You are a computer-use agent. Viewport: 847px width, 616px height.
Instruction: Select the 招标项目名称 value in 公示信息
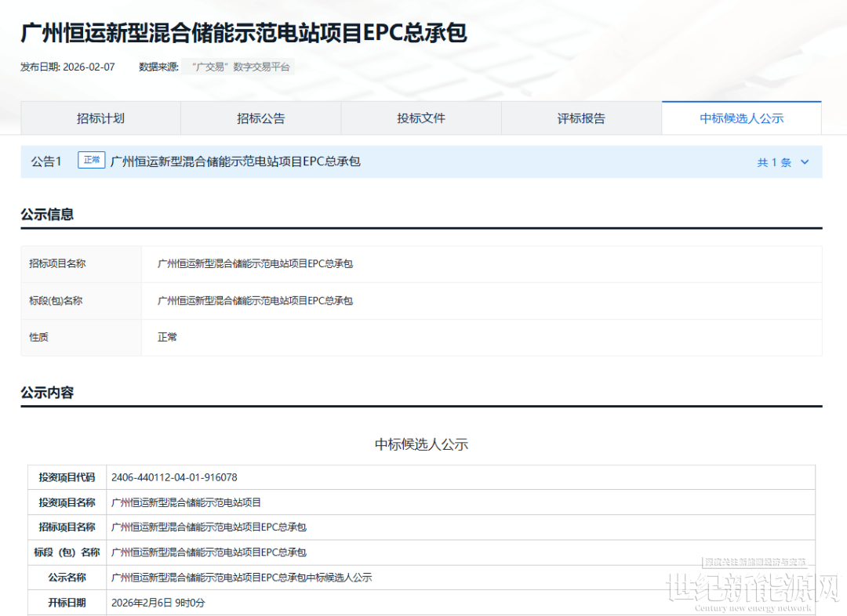[255, 264]
